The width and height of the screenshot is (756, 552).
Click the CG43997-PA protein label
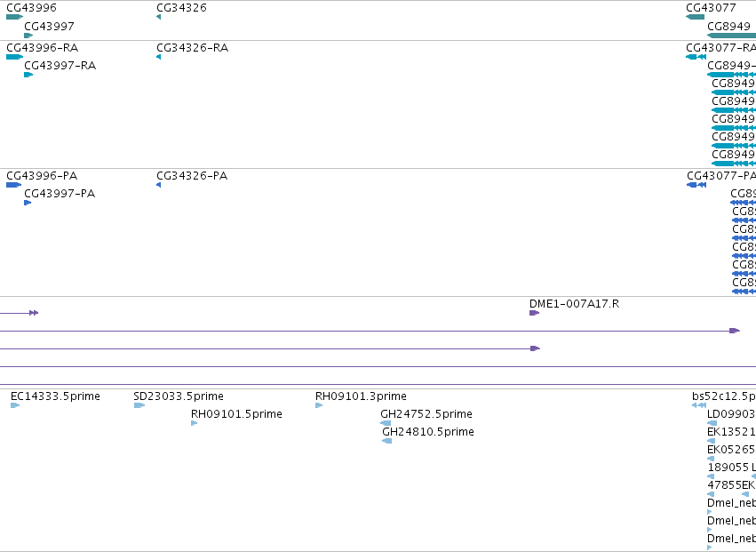(60, 194)
